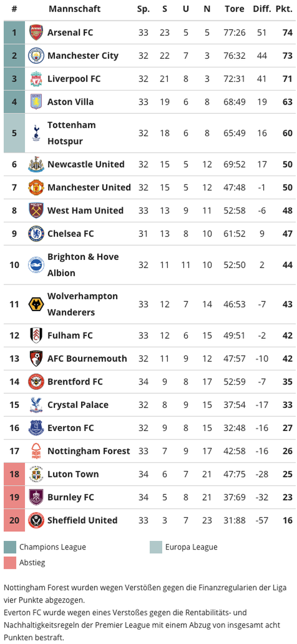Click the Wolverhampton Wanderers wolf logo

(36, 304)
